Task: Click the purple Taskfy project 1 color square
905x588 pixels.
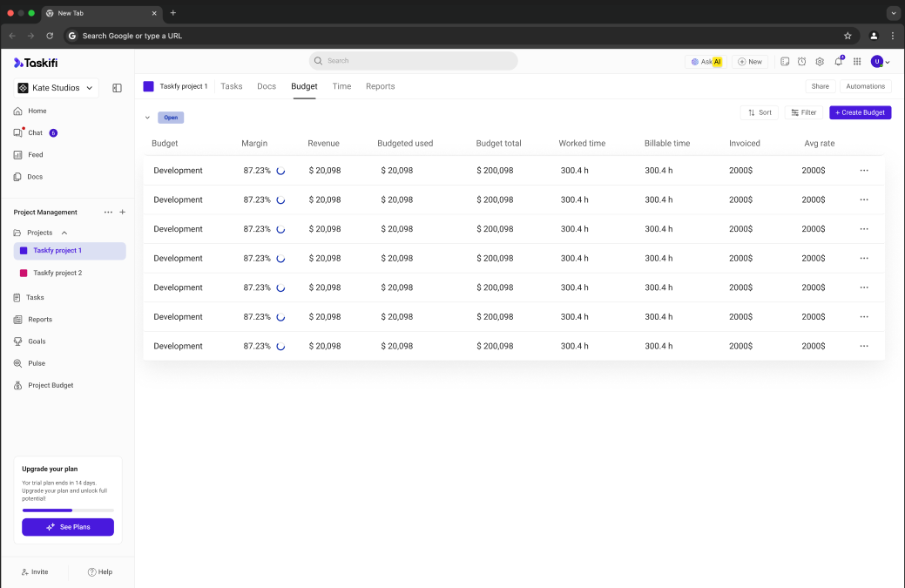Action: click(x=148, y=86)
